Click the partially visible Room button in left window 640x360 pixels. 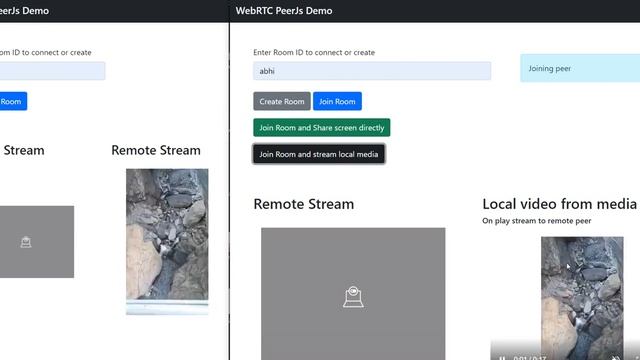pos(13,101)
